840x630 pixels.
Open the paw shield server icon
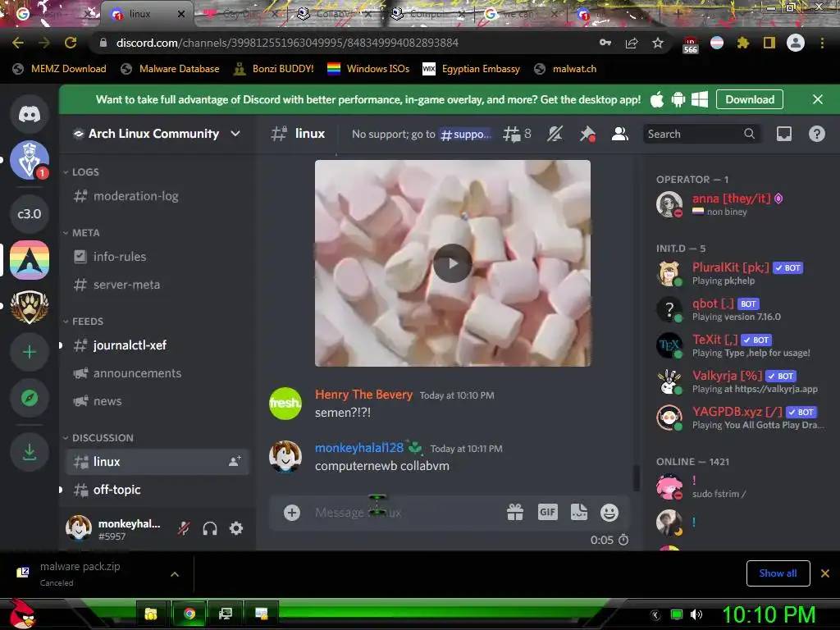[30, 307]
